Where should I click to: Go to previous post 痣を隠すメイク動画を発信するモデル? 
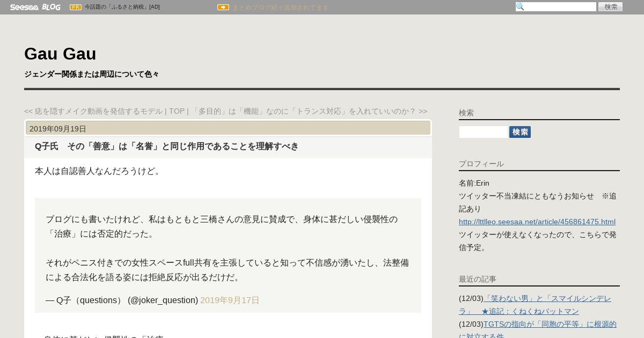point(93,111)
